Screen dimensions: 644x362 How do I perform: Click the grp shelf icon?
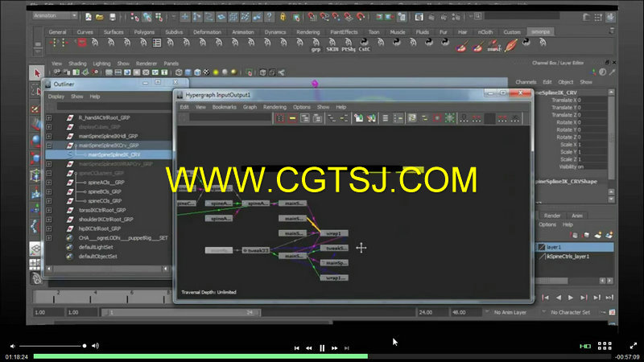(x=316, y=45)
